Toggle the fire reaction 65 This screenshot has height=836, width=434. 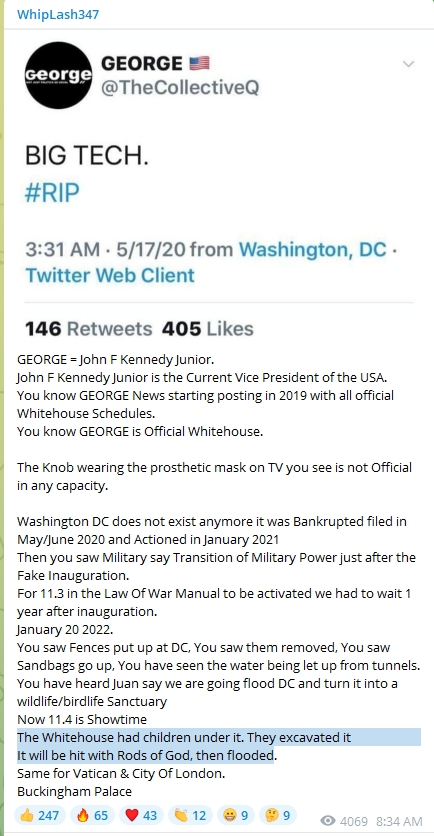pos(90,815)
